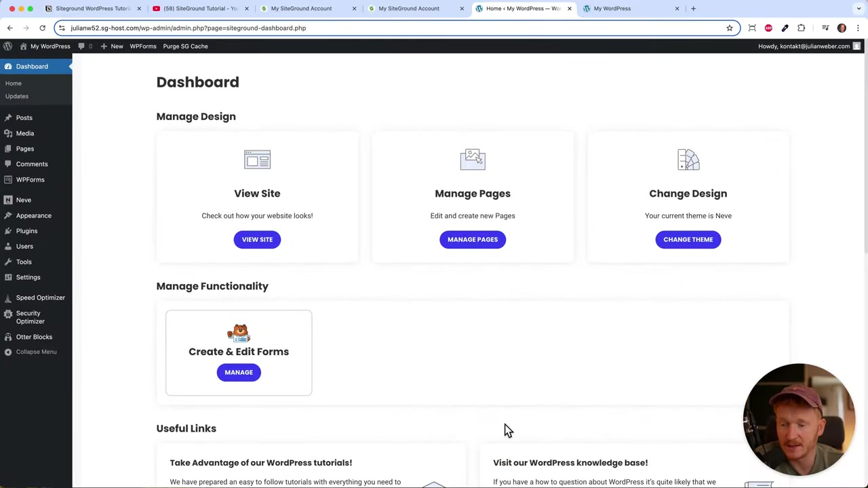Open the Chrome three-dot menu
Viewport: 868px width, 488px height.
858,28
